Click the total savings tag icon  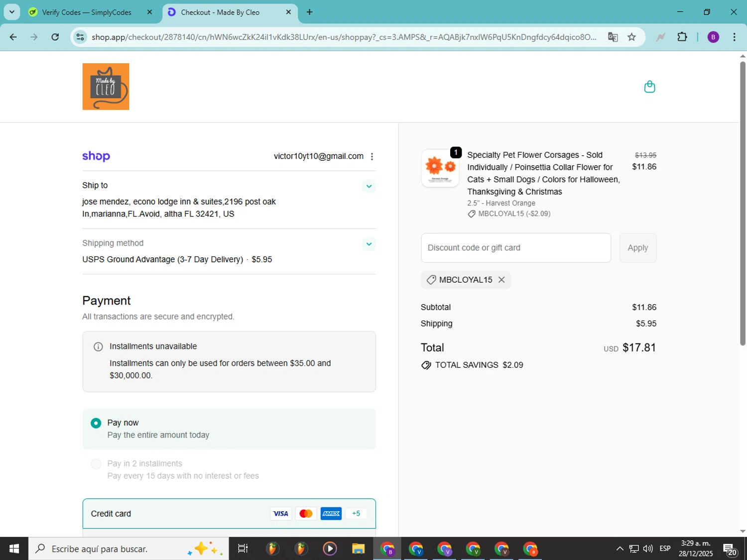point(426,365)
